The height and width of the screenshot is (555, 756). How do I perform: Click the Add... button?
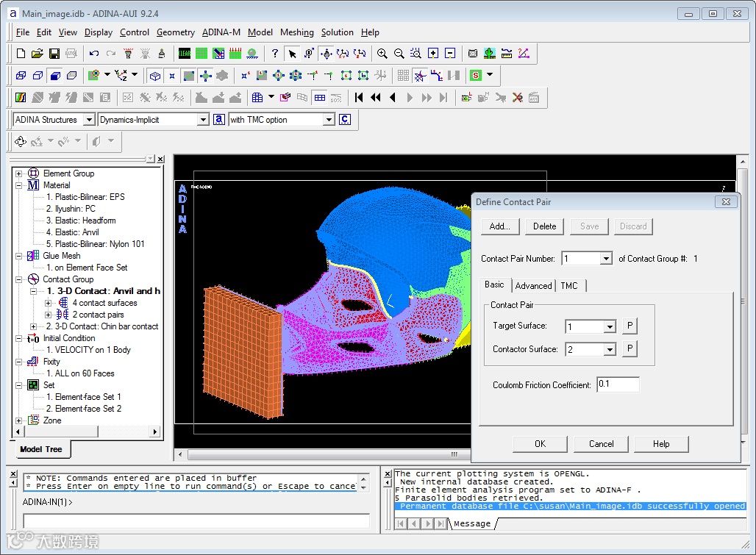point(500,226)
